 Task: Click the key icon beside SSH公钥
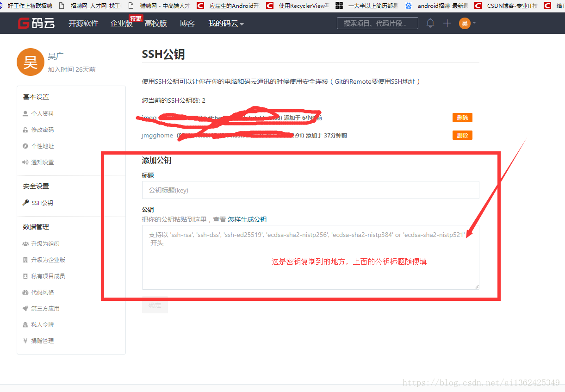[x=25, y=203]
